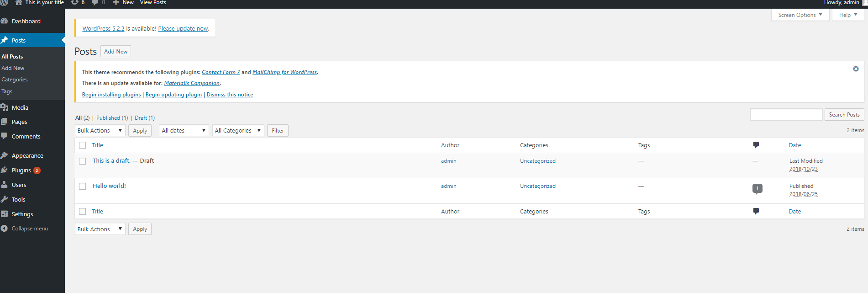Select all posts using header checkbox

click(x=82, y=145)
